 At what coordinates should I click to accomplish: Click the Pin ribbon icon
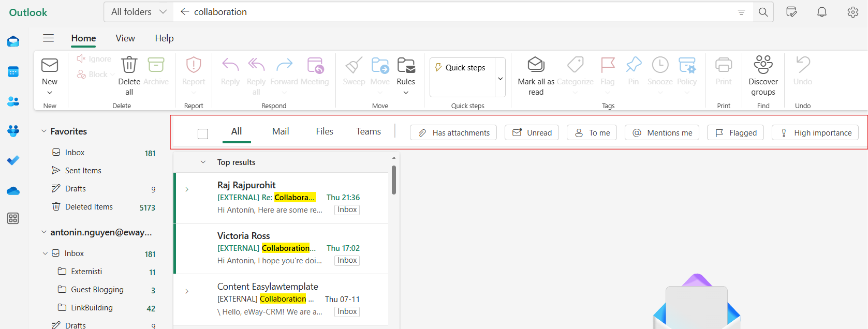(x=634, y=65)
